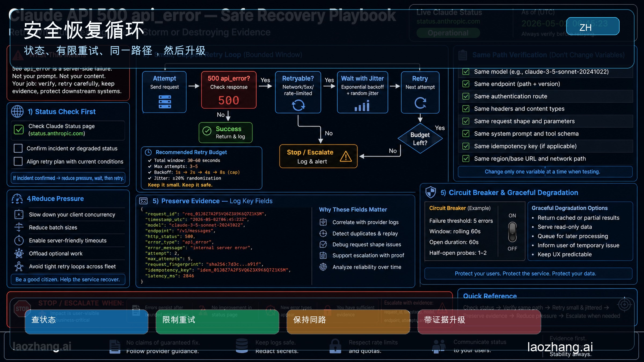The width and height of the screenshot is (644, 362).
Task: Click the "latency_ms": 2846 line
Action: point(169,276)
